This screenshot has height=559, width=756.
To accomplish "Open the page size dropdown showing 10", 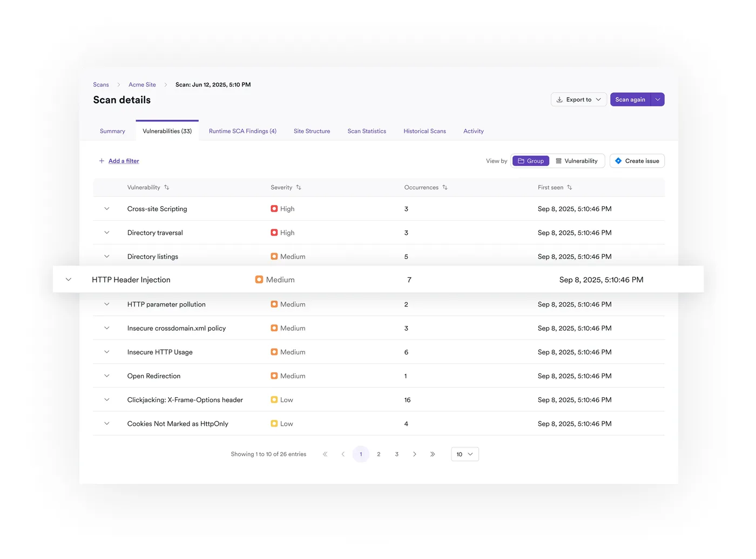I will [x=464, y=454].
